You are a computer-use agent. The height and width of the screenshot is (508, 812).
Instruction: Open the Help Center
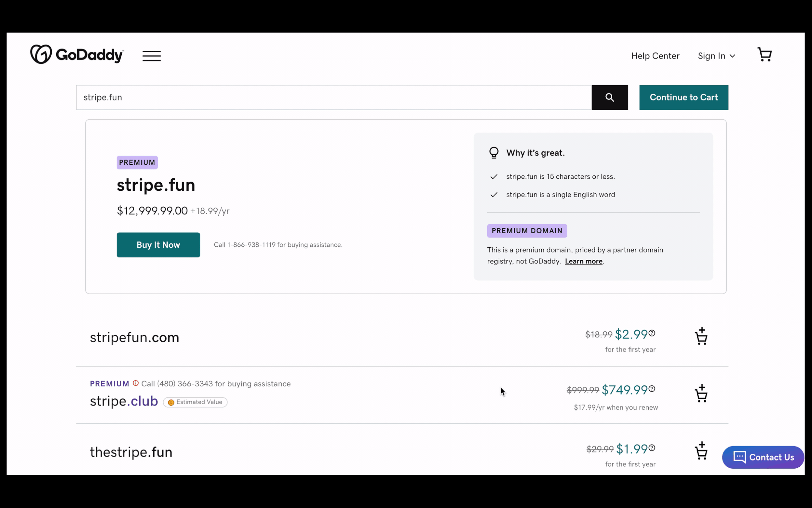[655, 56]
